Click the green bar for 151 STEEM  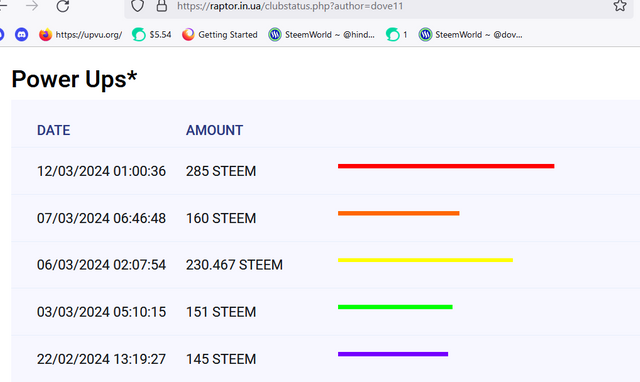click(x=395, y=307)
